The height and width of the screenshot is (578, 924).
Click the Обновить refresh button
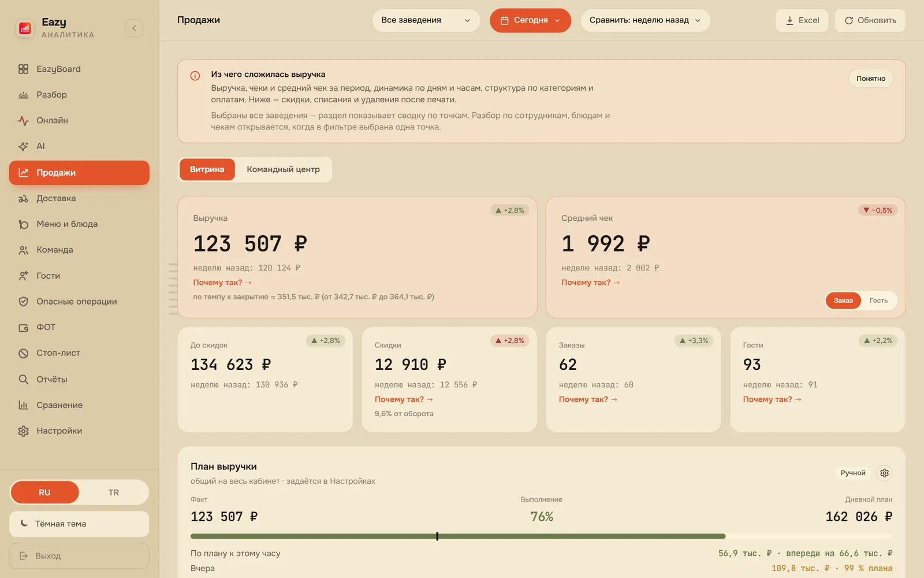pos(870,20)
